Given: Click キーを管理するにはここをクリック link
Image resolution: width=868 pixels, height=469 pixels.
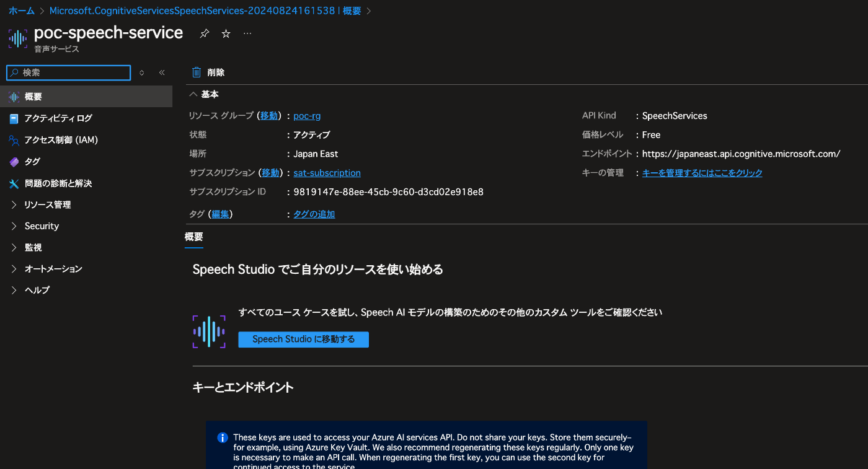Looking at the screenshot, I should click(x=702, y=173).
